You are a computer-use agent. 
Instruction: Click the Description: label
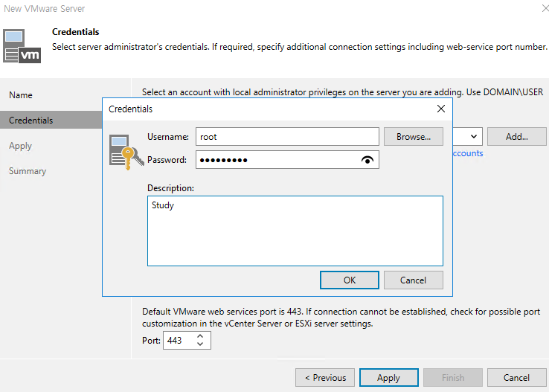[x=170, y=188]
